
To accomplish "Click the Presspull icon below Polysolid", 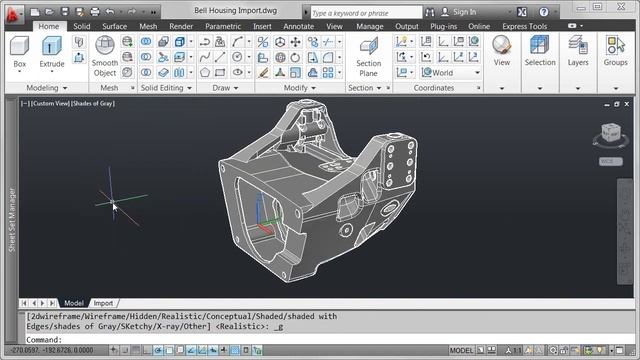I will click(x=79, y=58).
